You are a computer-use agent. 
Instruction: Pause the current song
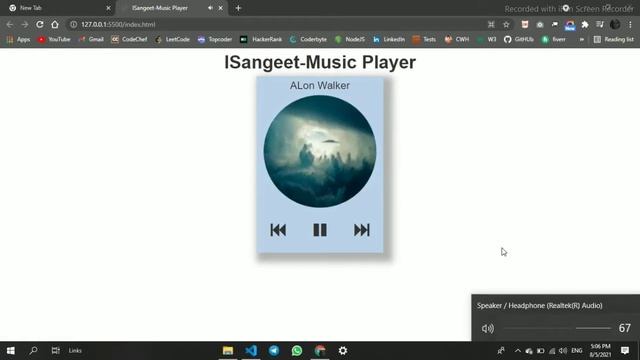[320, 230]
